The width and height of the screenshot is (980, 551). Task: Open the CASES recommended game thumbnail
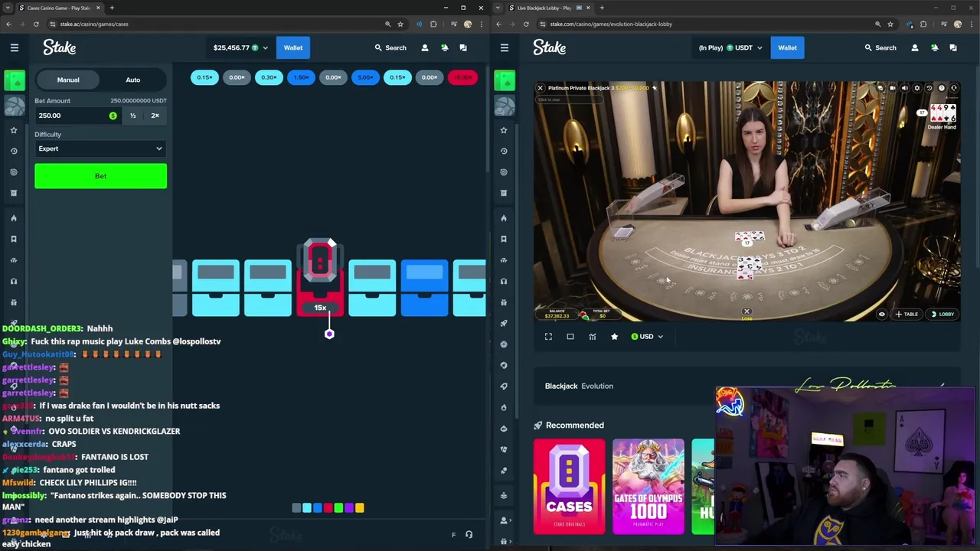pos(569,486)
